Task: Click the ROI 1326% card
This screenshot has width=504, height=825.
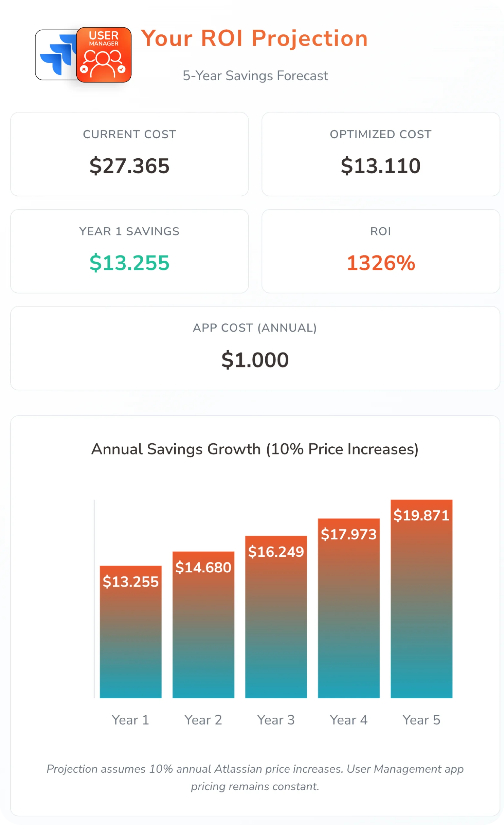Action: [381, 251]
